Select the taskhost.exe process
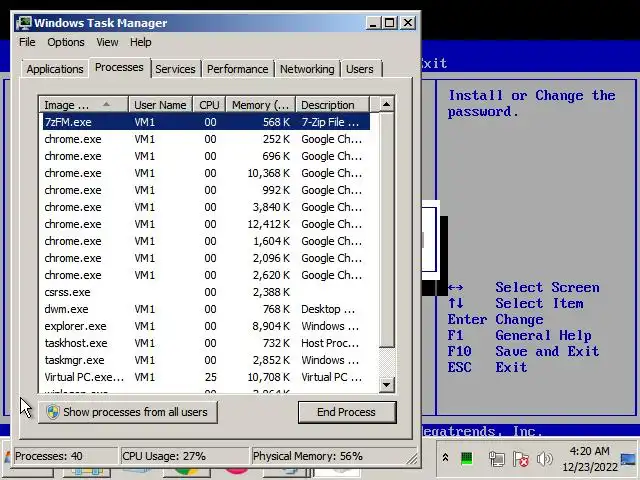Screen dimensions: 640x480 point(206,343)
